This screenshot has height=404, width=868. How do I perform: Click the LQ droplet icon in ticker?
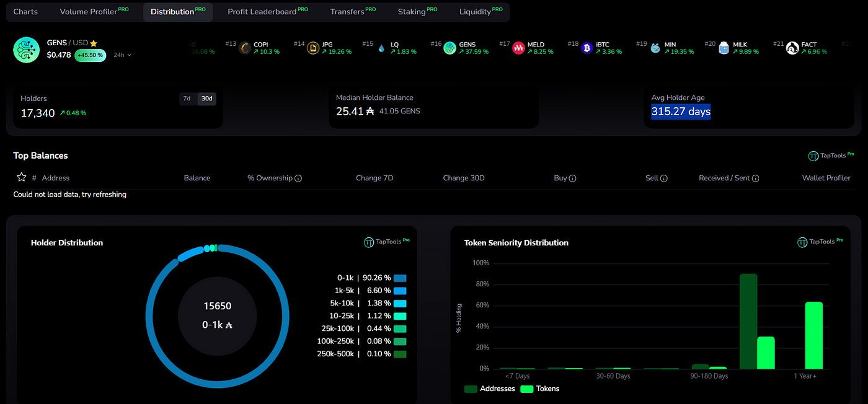pos(381,48)
